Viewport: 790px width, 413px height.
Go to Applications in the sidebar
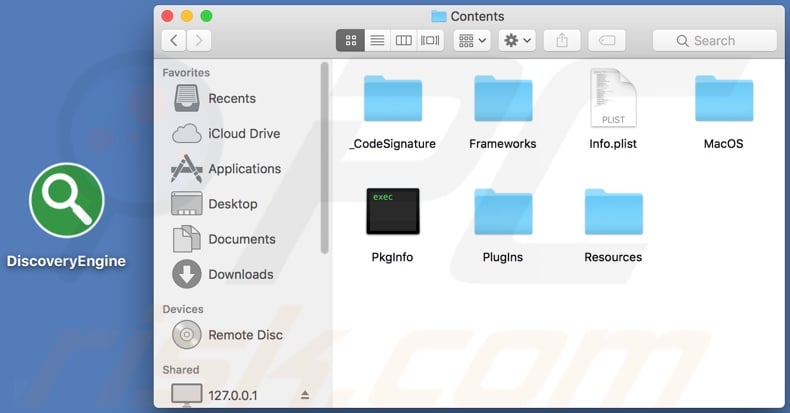coord(243,169)
